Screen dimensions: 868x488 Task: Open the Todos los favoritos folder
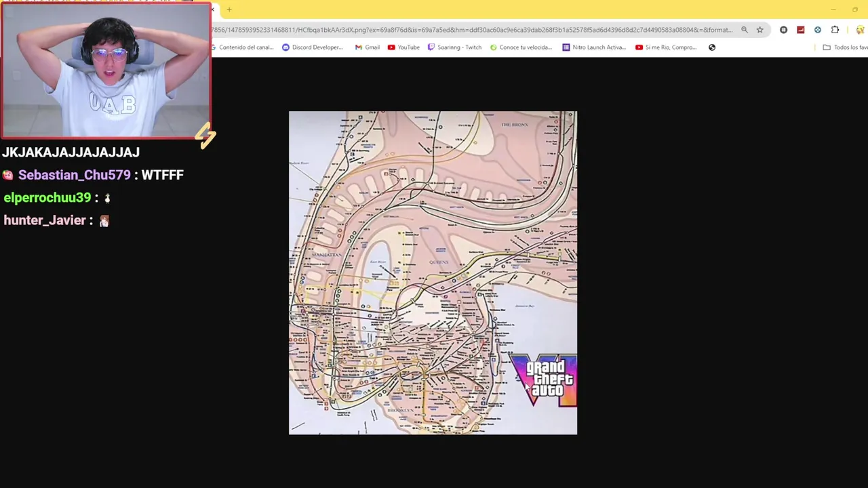click(845, 47)
